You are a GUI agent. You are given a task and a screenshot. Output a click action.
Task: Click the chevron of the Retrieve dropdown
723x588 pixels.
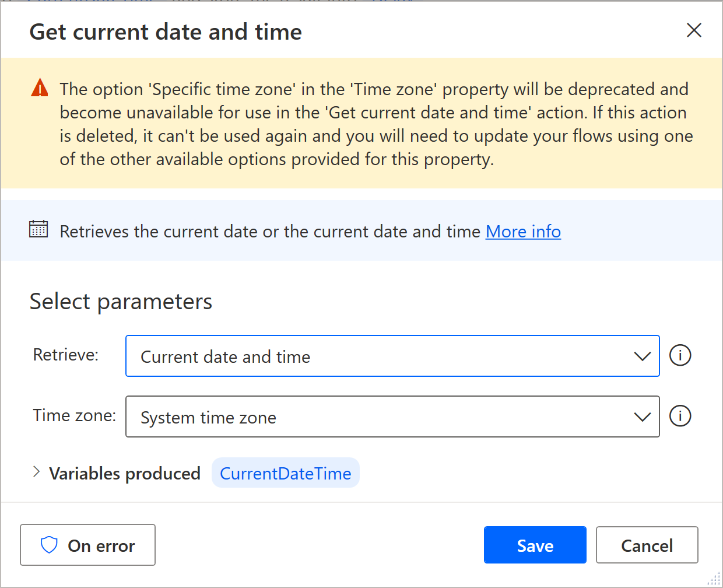point(643,356)
